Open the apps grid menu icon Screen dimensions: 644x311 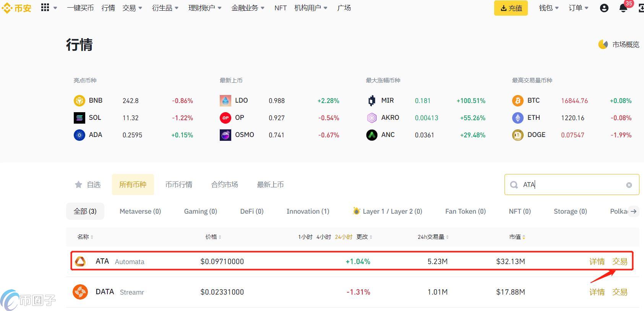pos(45,8)
